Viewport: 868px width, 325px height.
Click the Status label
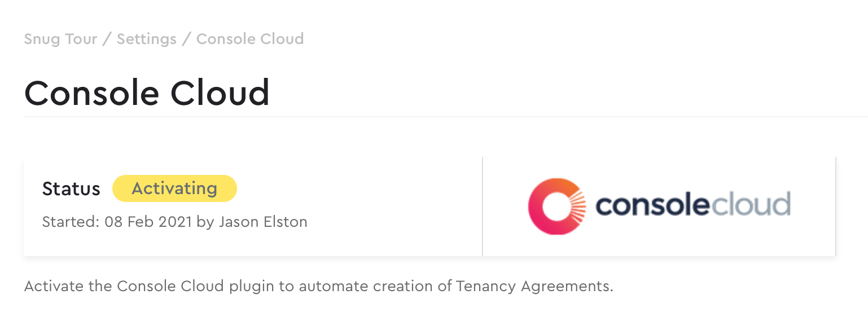(x=71, y=189)
